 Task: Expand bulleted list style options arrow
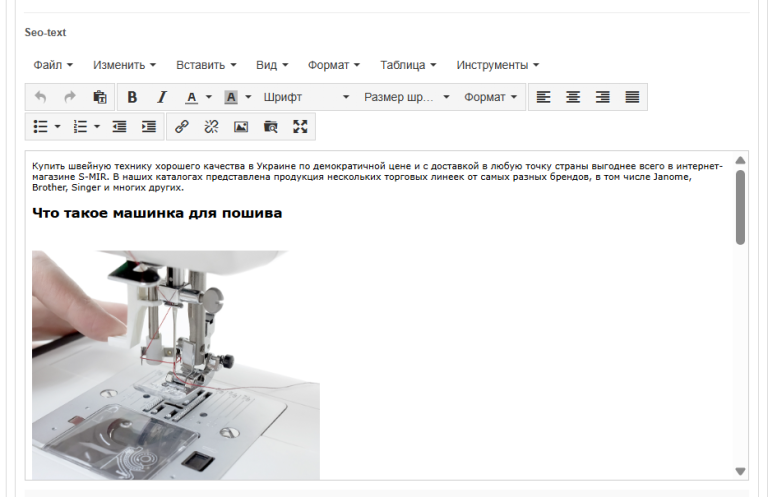click(57, 127)
